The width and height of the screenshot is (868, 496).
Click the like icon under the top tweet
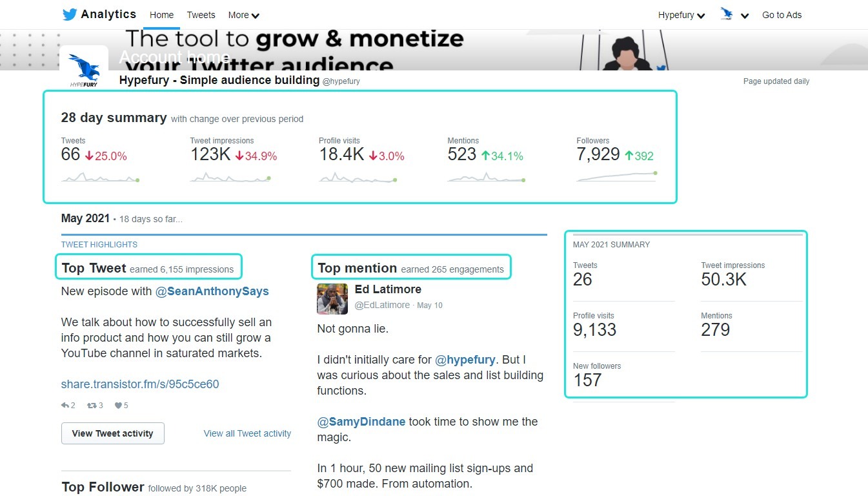click(x=117, y=405)
